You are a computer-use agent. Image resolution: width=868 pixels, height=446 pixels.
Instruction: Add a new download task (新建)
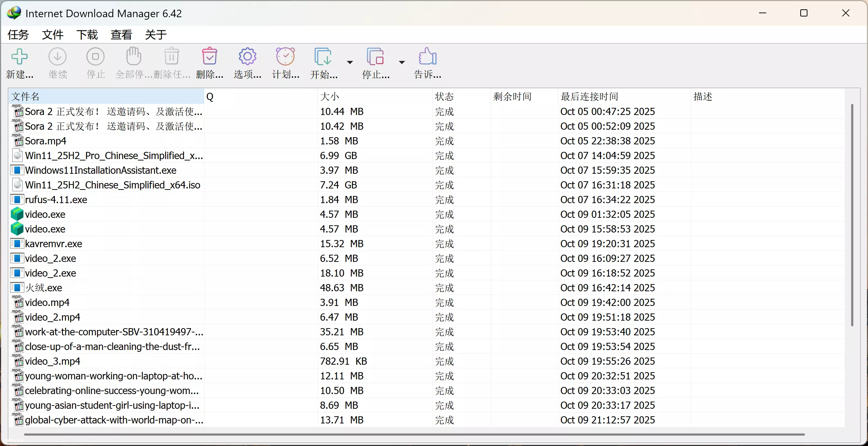(x=20, y=63)
